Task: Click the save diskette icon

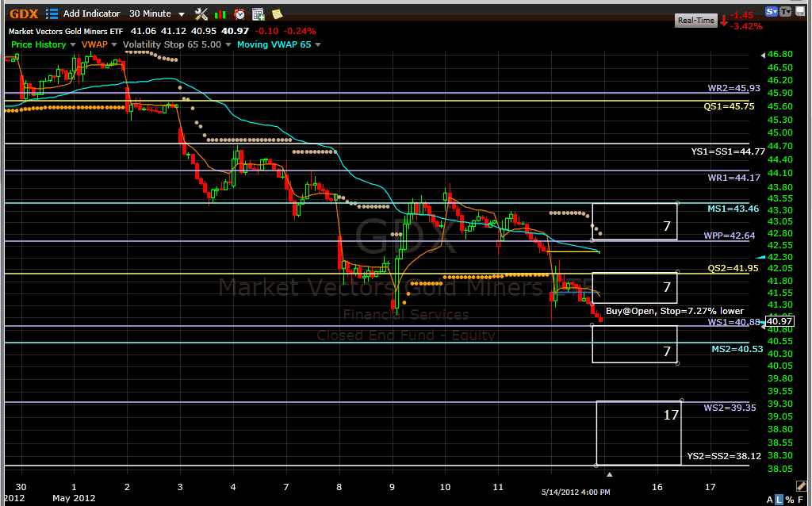Action: pyautogui.click(x=801, y=11)
